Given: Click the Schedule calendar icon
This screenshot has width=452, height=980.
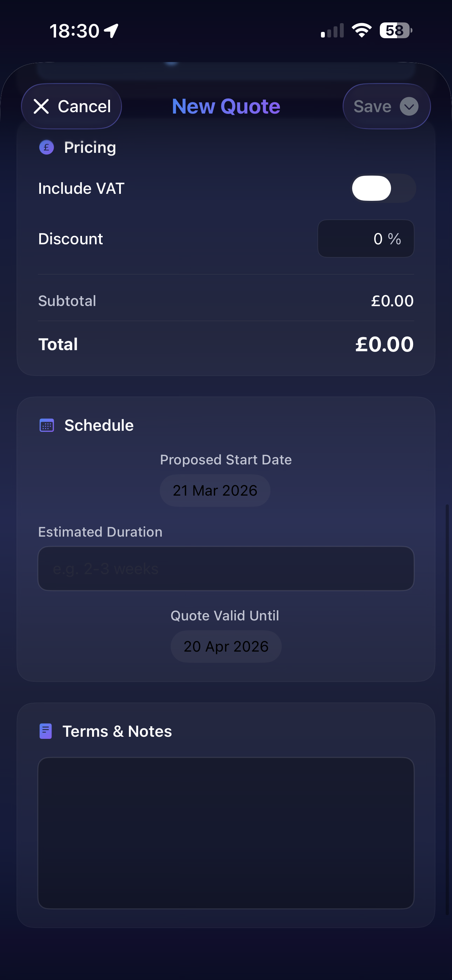Looking at the screenshot, I should [x=47, y=425].
